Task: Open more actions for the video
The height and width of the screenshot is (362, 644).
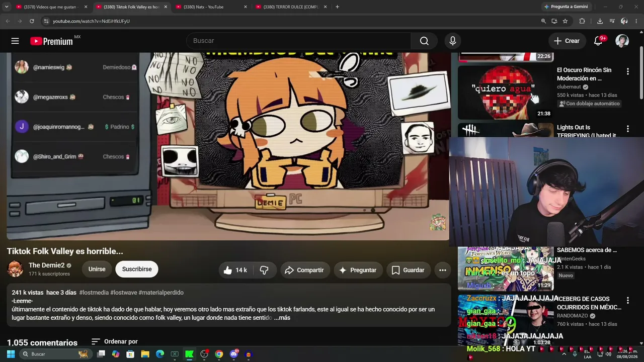Action: 443,270
